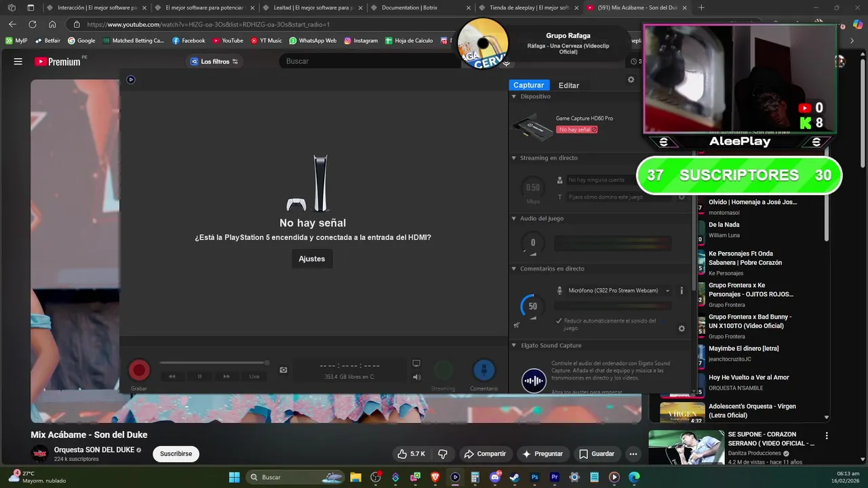Open the YT Music bookmark
Screen dimensions: 868x488
266,41
